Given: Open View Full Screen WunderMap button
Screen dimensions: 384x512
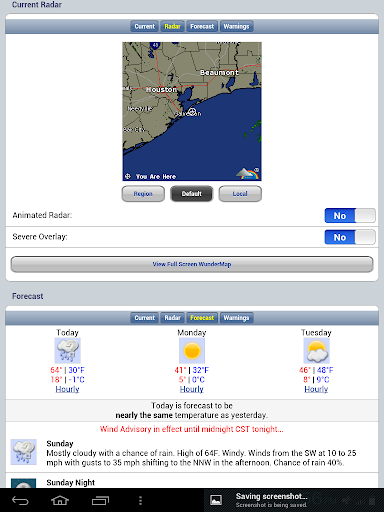Looking at the screenshot, I should (x=192, y=264).
